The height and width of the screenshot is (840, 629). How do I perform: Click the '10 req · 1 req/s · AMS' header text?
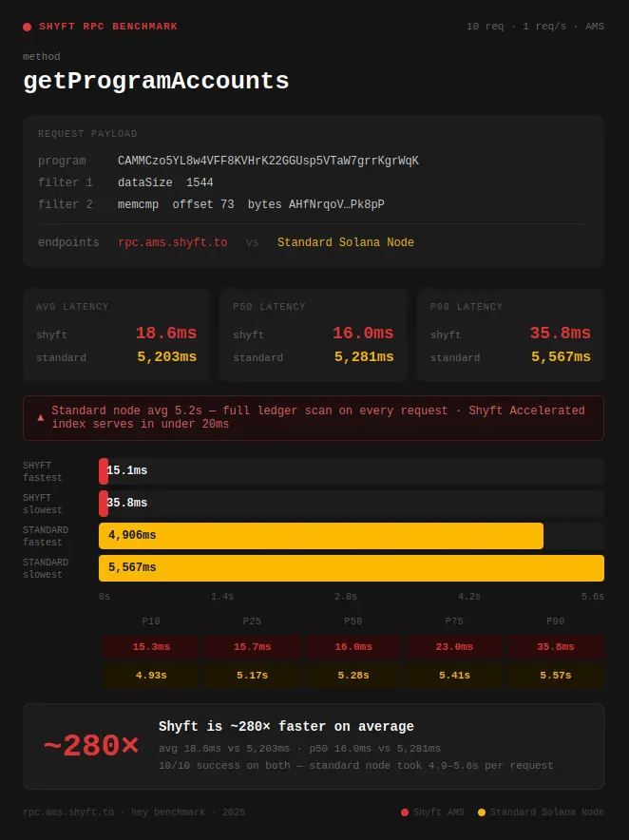tap(535, 27)
